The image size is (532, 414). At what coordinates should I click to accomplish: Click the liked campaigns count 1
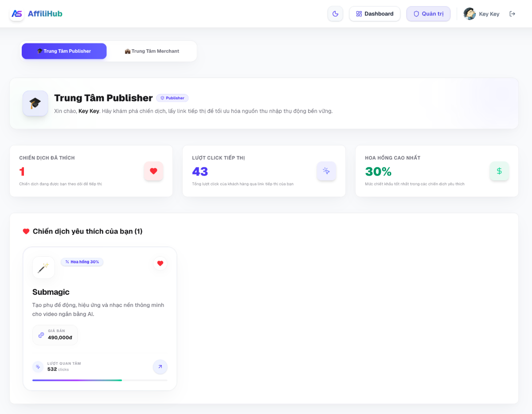click(x=22, y=172)
